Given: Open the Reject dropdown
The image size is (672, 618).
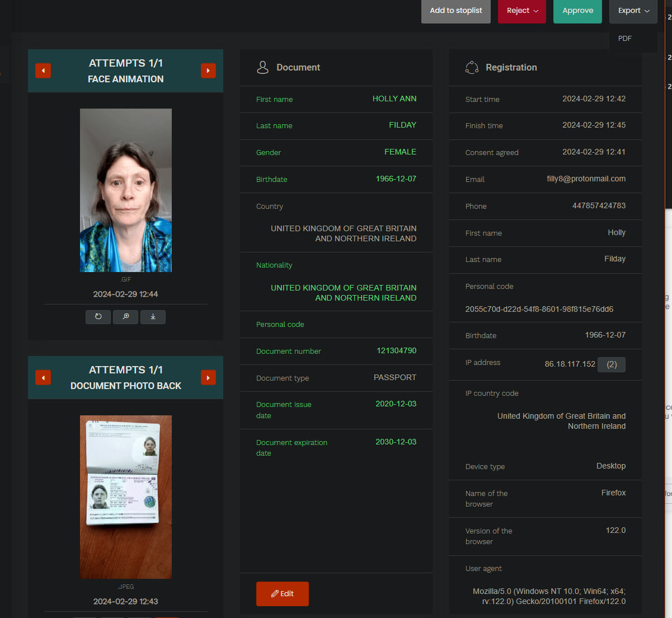Looking at the screenshot, I should click(522, 11).
